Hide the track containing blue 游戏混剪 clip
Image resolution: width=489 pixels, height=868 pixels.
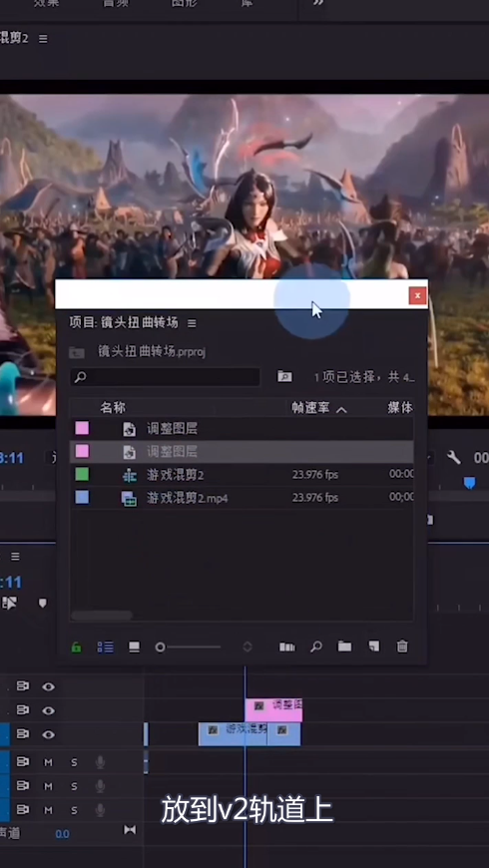49,734
